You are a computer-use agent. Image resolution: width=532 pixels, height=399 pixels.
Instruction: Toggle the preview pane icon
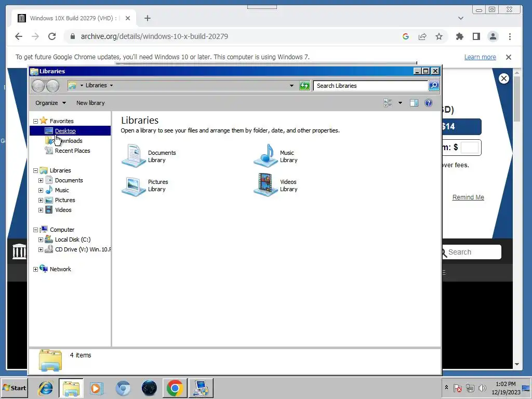[414, 103]
